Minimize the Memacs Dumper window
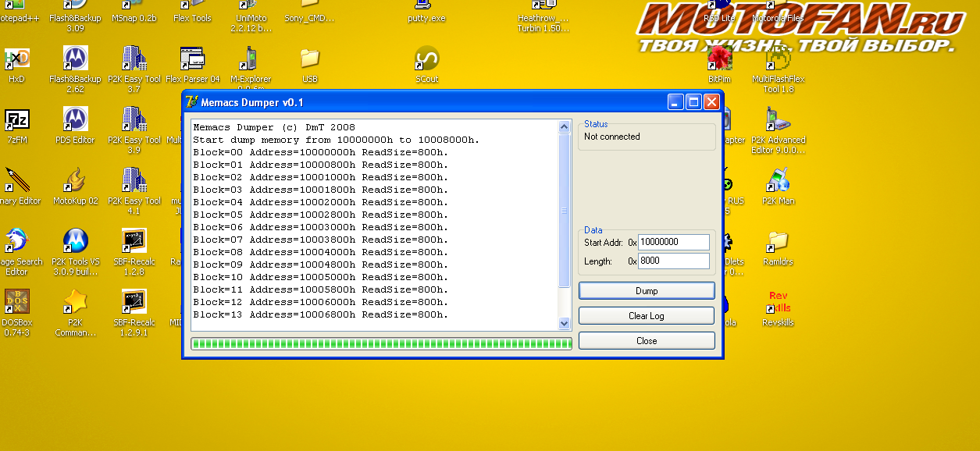Viewport: 980px width, 451px height. pos(675,102)
